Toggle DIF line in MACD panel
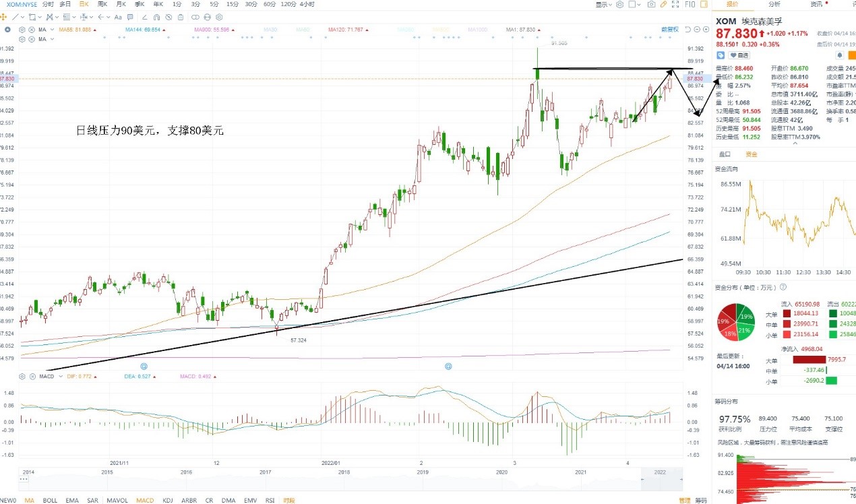Screen dimensions: 856x504 coord(82,376)
